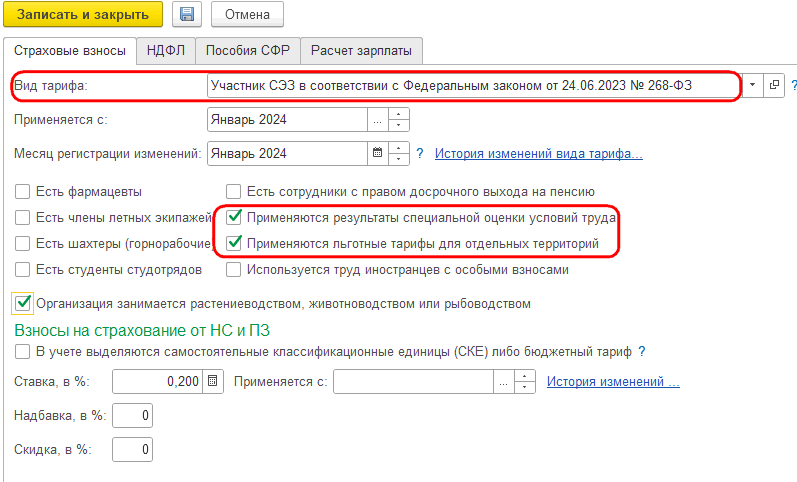Open the calculator icon in the Ставка field
This screenshot has width=797, height=482.
coord(212,381)
